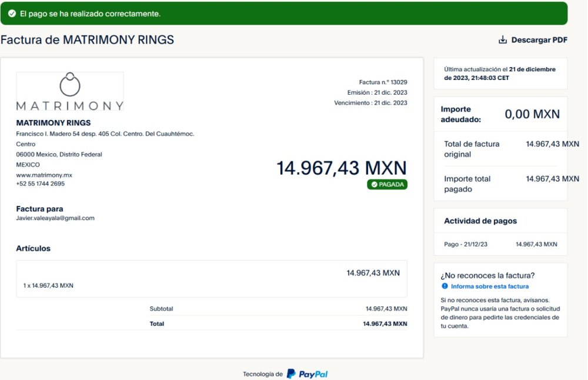Viewport: 588px width, 380px height.
Task: Click the Total de factura original label
Action: pyautogui.click(x=472, y=149)
